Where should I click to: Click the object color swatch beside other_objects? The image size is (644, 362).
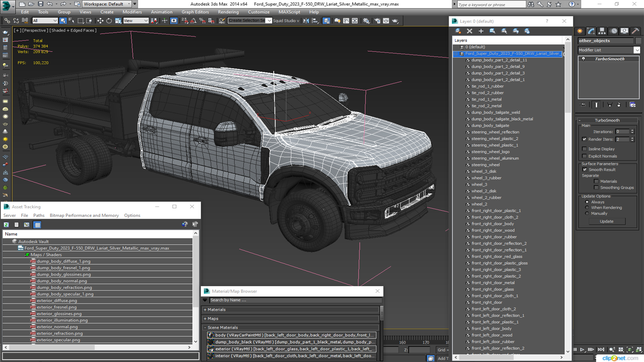(x=638, y=41)
